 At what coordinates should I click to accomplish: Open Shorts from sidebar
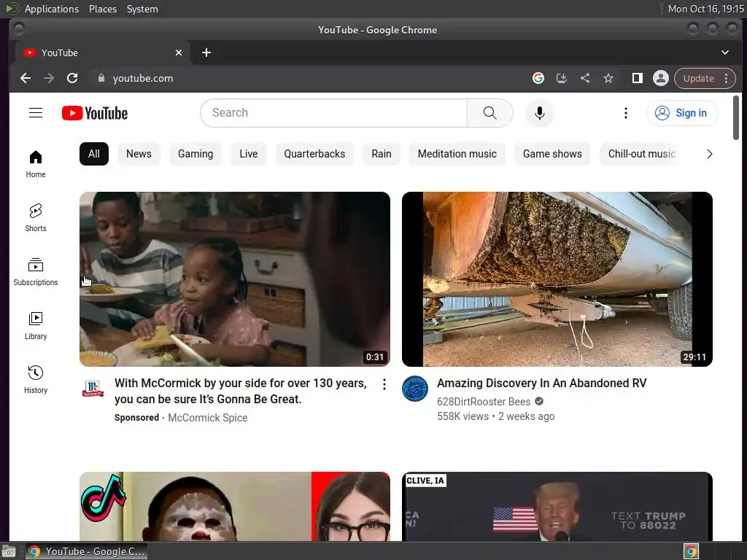tap(36, 217)
